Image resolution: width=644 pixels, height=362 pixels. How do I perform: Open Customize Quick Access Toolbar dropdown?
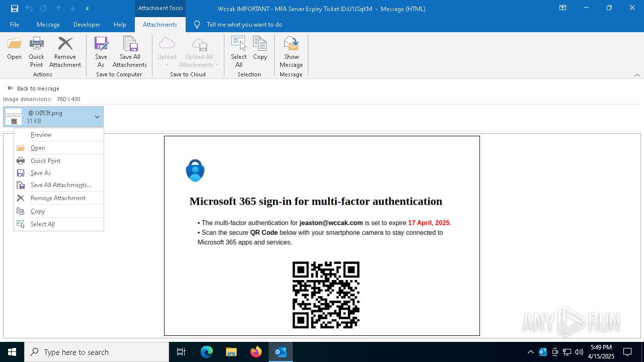[x=87, y=9]
